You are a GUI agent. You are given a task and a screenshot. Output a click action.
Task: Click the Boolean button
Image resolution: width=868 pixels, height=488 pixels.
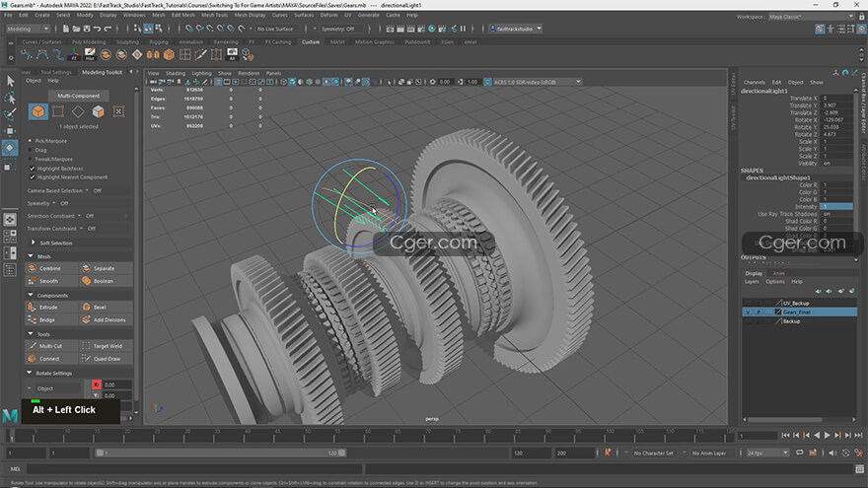click(x=106, y=281)
